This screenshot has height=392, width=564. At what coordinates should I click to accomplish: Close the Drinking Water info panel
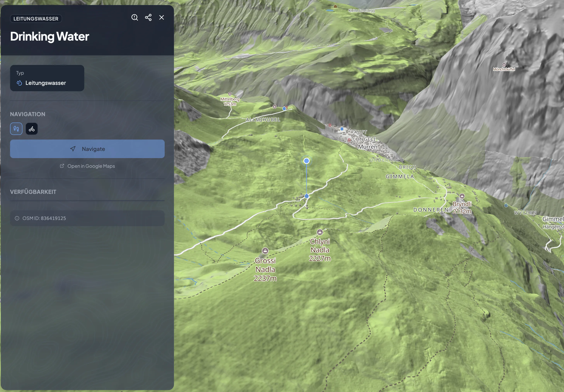[x=162, y=17]
